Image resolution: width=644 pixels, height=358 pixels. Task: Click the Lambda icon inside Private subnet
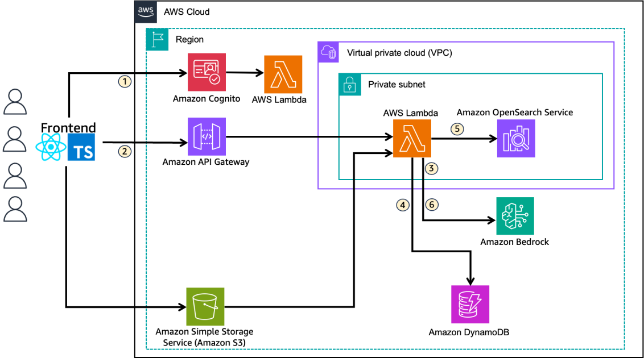point(412,139)
